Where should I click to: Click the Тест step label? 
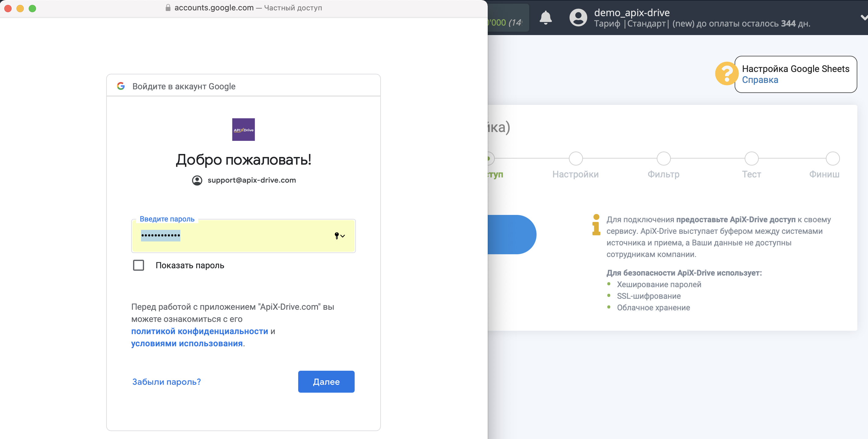tap(751, 174)
